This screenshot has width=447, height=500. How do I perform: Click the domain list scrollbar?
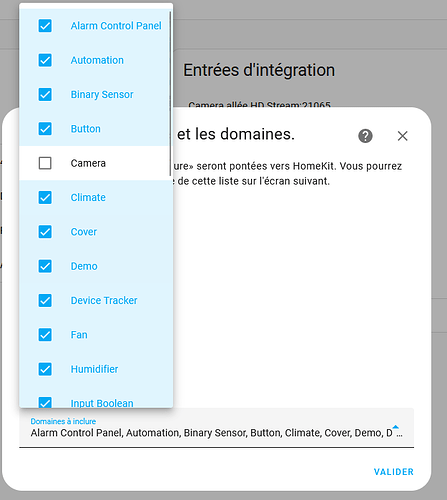170,93
